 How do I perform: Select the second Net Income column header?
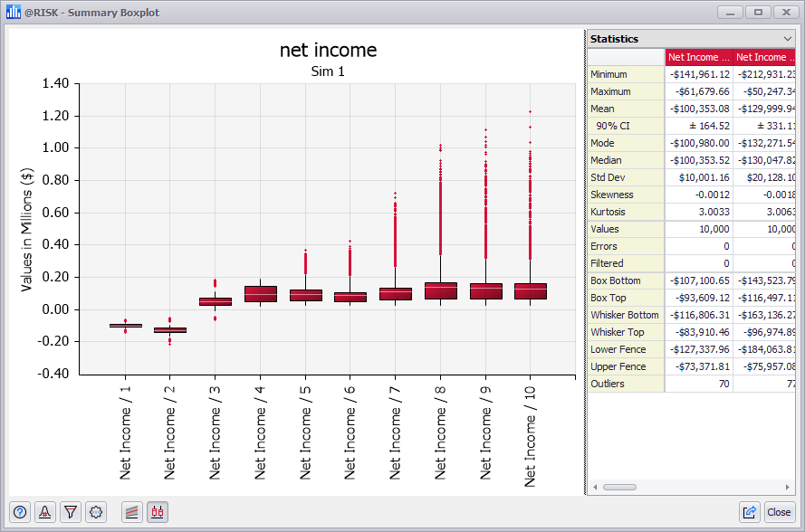(x=765, y=57)
